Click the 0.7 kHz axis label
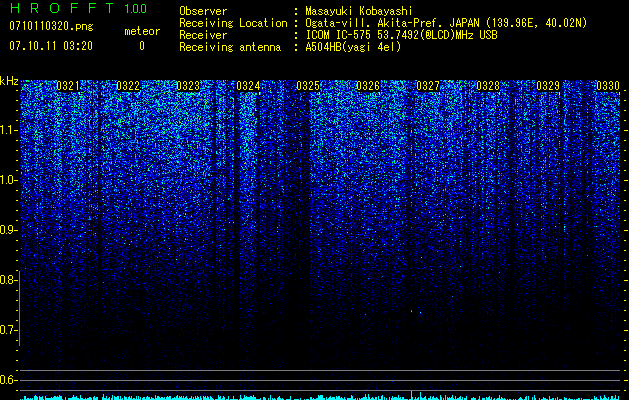The image size is (629, 400). 8,330
